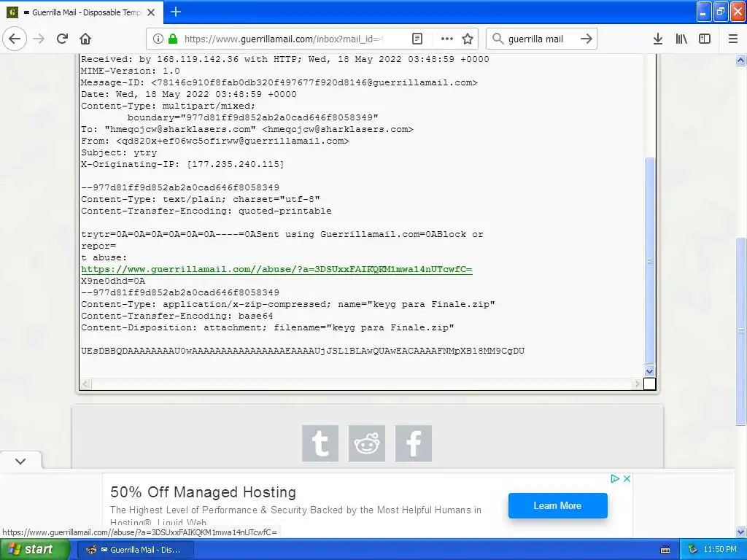The image size is (747, 560).
Task: Select Guerrilla Mail taskbar button
Action: tap(134, 550)
